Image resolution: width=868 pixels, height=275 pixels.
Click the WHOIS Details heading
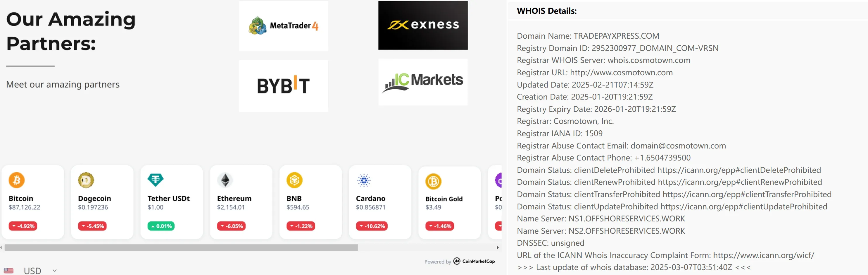tap(546, 11)
